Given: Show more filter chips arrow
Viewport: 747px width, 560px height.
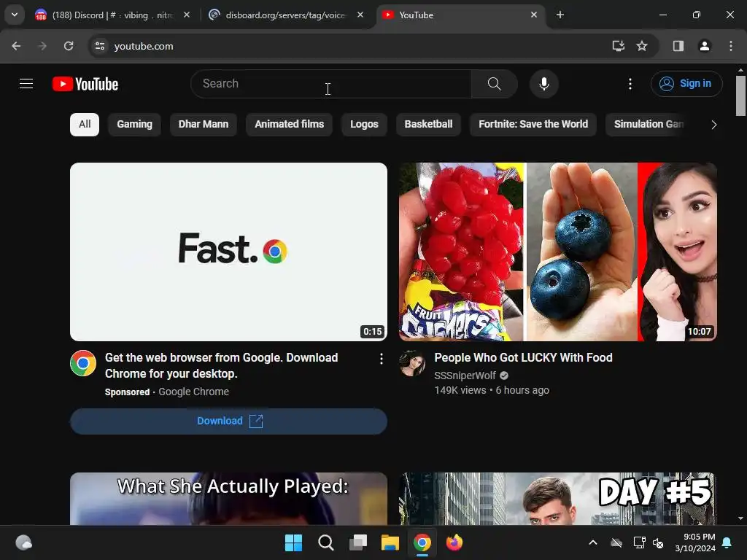Looking at the screenshot, I should (x=713, y=125).
